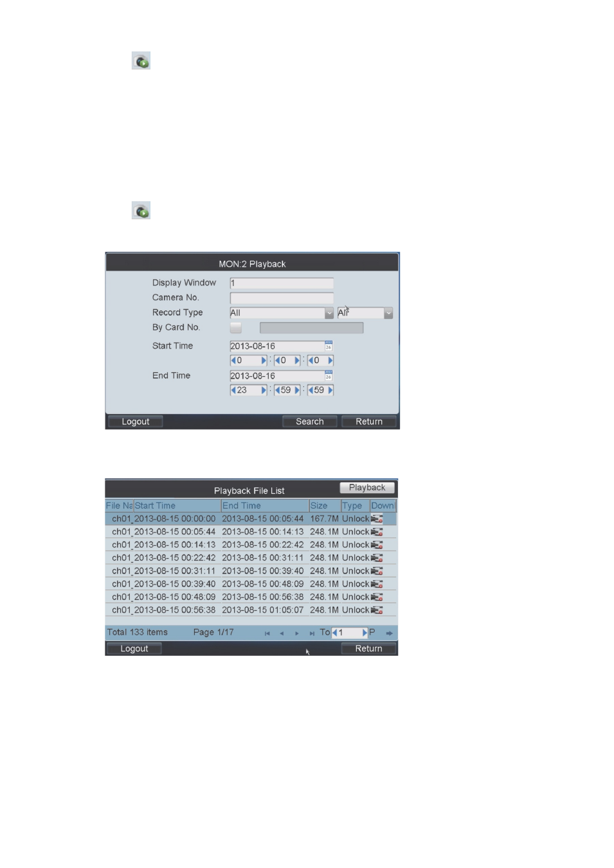Download the file starting 2013-08-15 00:14:13
This screenshot has height=868, width=614.
point(377,545)
